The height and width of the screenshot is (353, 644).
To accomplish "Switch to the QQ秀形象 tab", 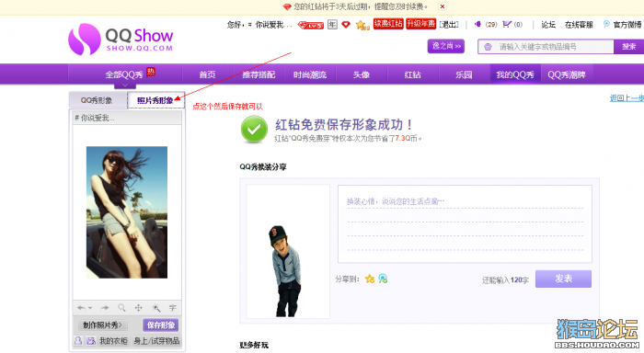I will tap(97, 100).
